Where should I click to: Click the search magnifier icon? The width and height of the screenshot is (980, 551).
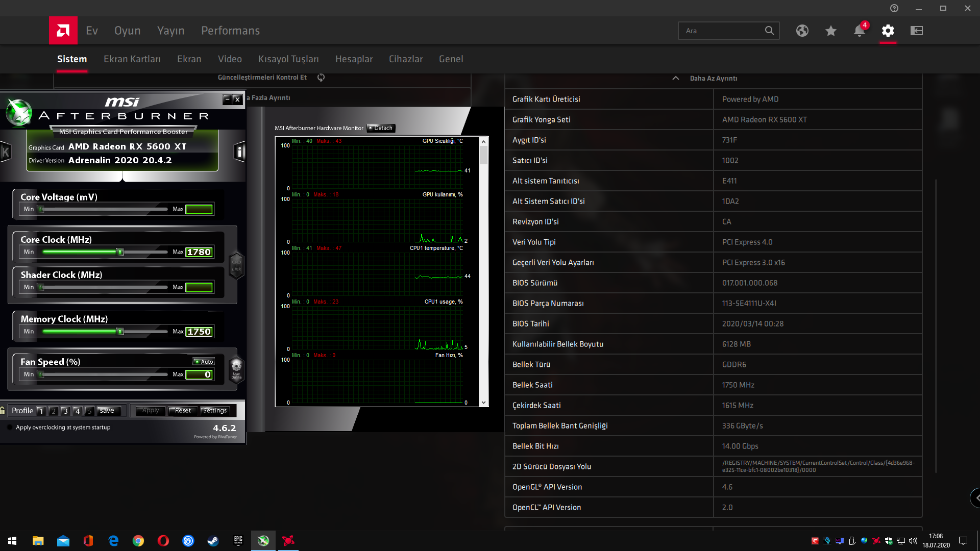pyautogui.click(x=769, y=31)
